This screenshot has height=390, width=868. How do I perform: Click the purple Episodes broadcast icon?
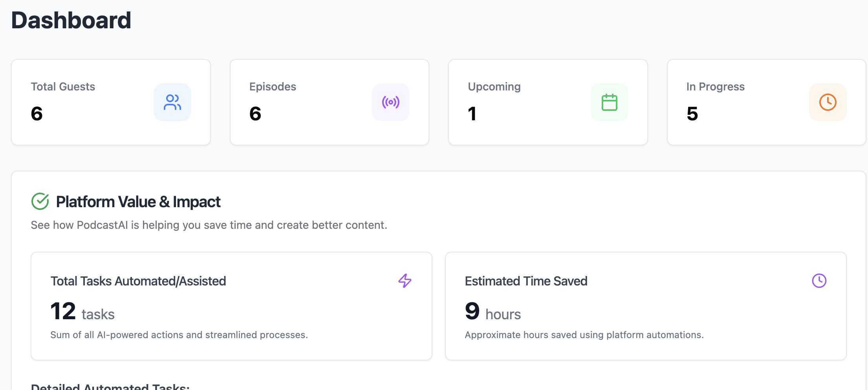pos(390,102)
